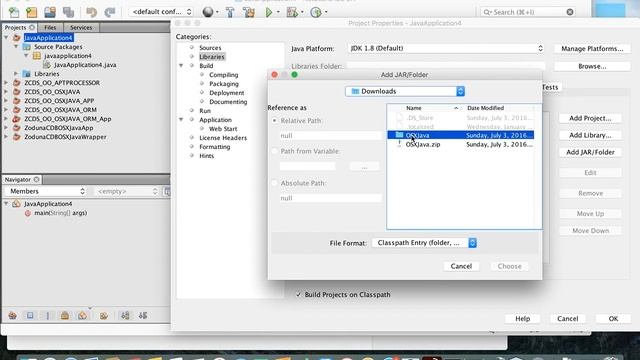Click the Add Project... button

pyautogui.click(x=590, y=118)
